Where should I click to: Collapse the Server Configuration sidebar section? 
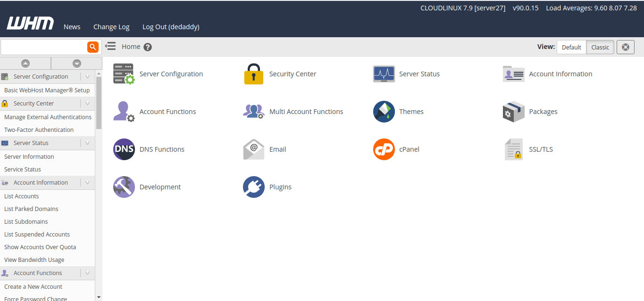click(x=87, y=76)
